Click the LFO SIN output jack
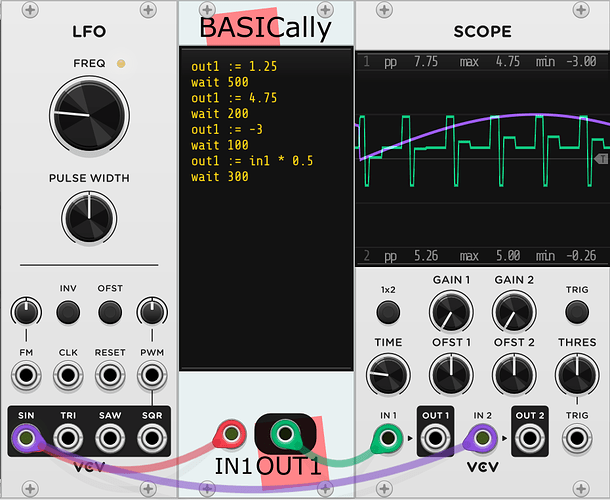Image resolution: width=610 pixels, height=500 pixels. (x=26, y=438)
